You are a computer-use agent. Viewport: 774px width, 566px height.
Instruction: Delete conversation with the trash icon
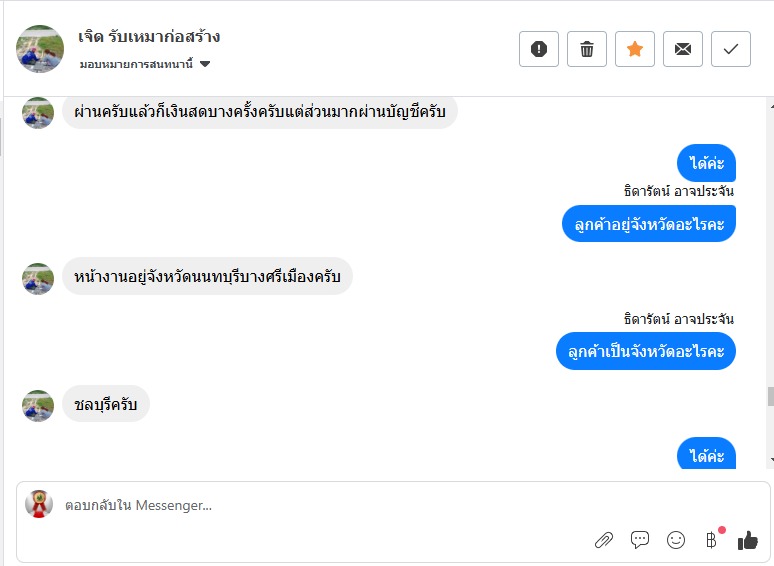(587, 49)
